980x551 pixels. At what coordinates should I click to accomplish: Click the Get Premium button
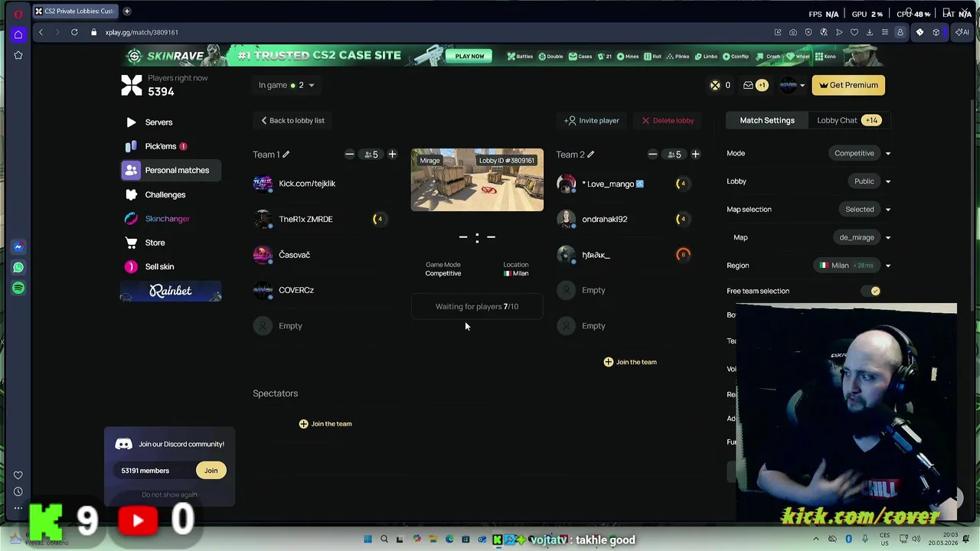coord(848,85)
